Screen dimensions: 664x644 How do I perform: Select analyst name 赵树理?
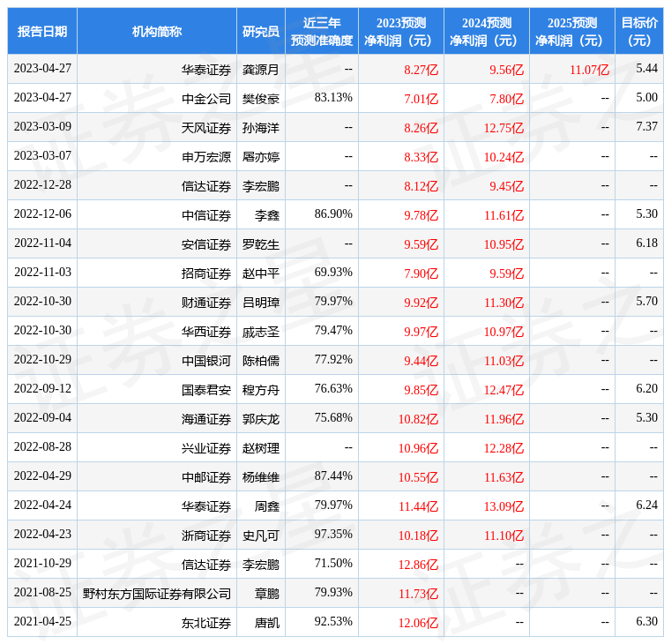click(261, 448)
